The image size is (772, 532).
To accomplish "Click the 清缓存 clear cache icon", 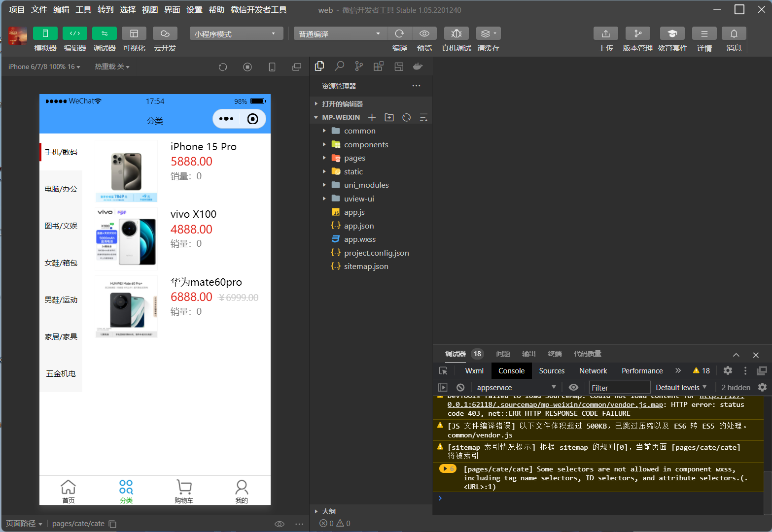I will [x=489, y=33].
